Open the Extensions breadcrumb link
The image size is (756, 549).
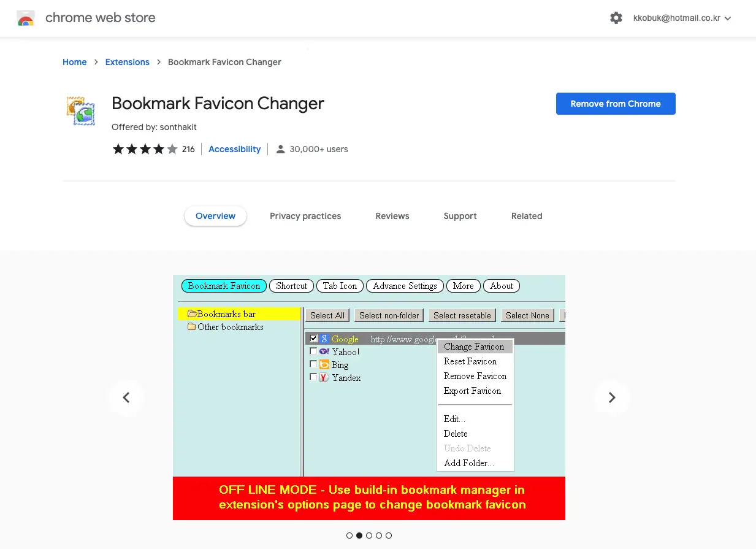click(x=128, y=62)
